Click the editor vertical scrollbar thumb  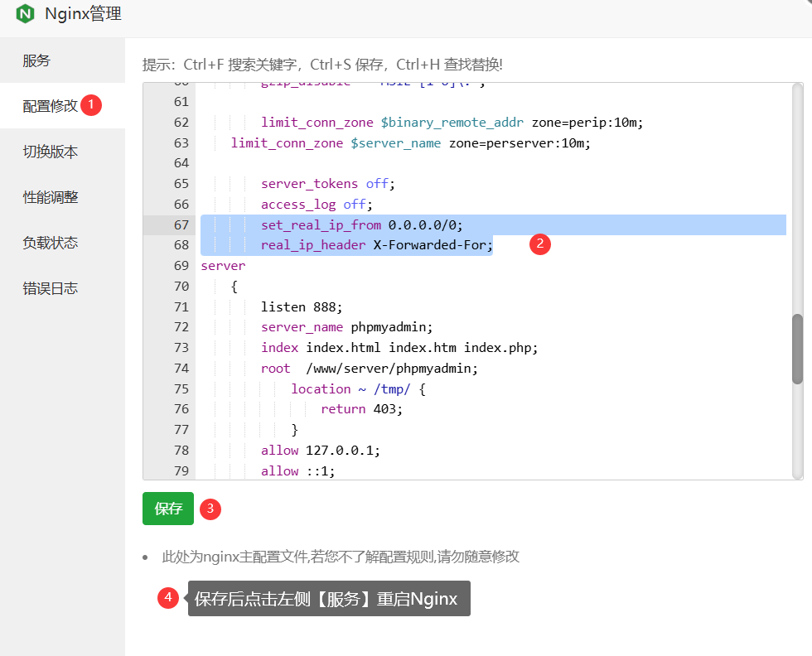click(797, 349)
